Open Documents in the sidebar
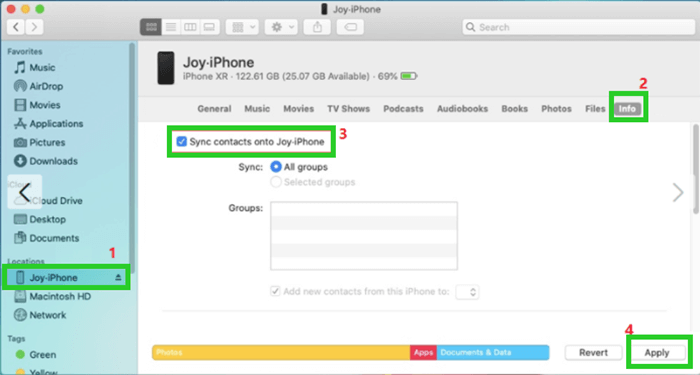 pyautogui.click(x=46, y=238)
